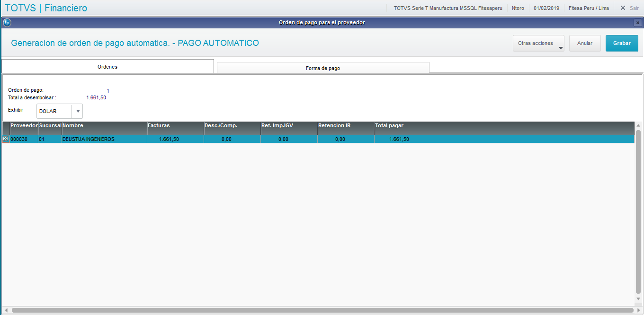Click the Ntoro user label

tap(518, 8)
